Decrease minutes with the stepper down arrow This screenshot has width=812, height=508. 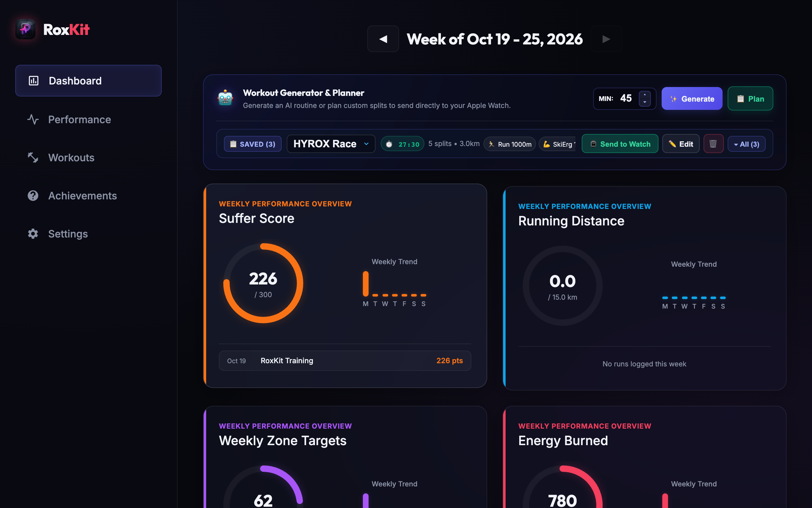coord(645,102)
